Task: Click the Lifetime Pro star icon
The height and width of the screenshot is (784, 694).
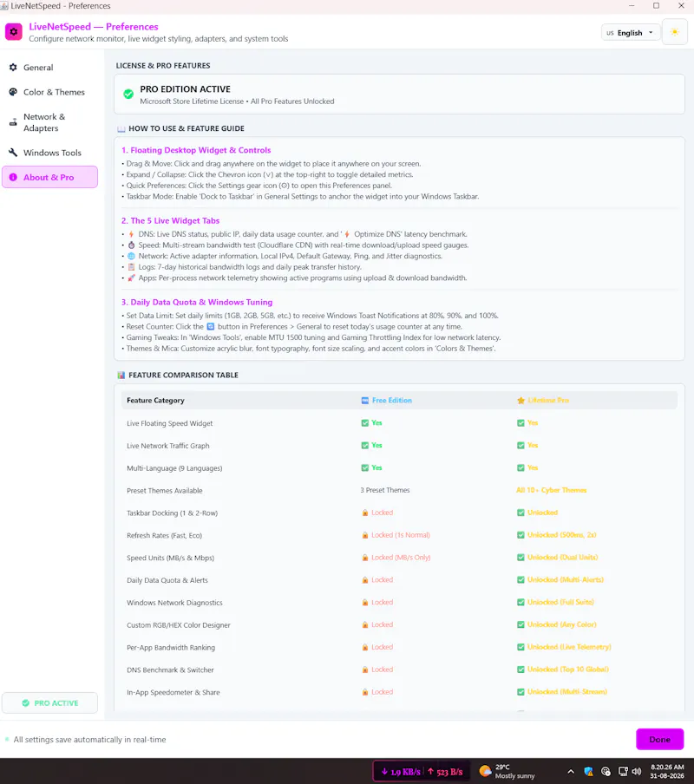Action: (520, 401)
